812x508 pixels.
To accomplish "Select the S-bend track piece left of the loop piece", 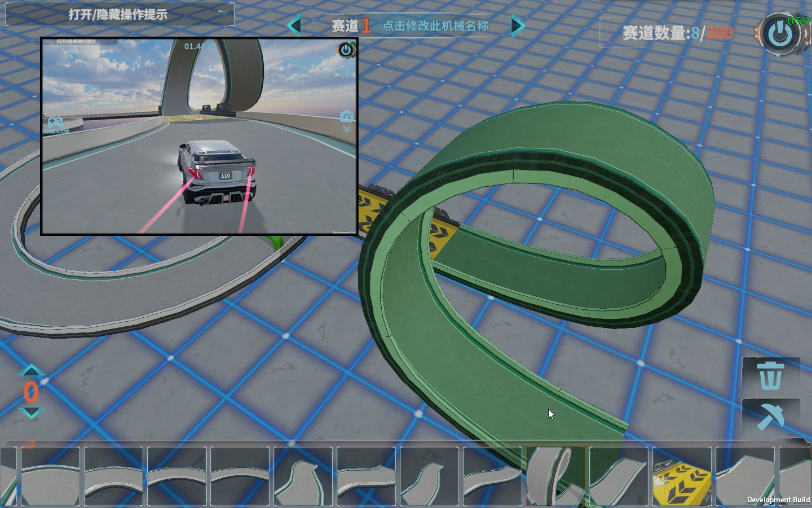I will [x=492, y=476].
